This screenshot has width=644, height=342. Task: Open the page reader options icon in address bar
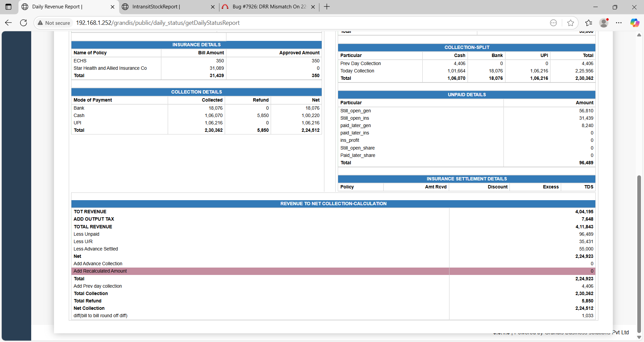[553, 23]
